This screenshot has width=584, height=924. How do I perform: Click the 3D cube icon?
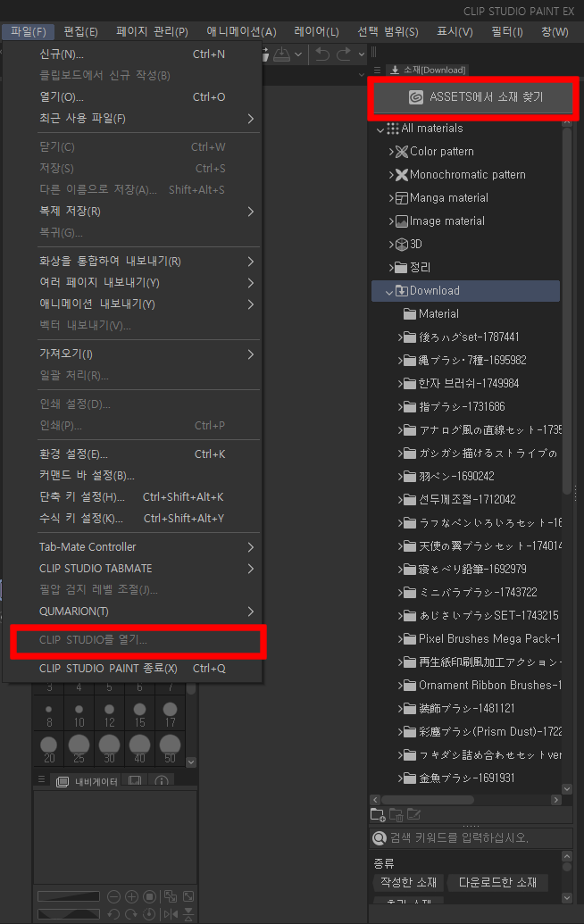(402, 245)
